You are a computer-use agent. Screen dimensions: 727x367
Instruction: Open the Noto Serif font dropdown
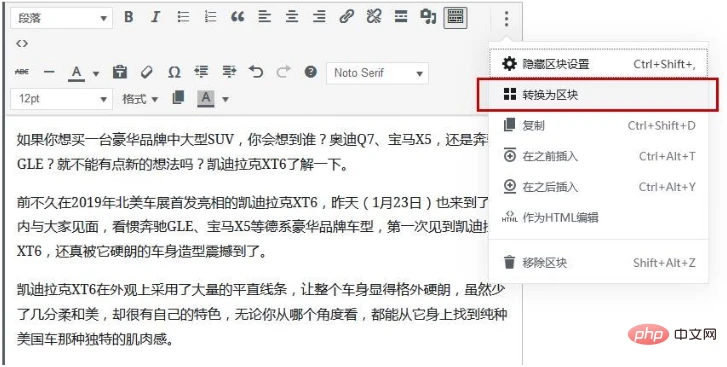point(377,73)
